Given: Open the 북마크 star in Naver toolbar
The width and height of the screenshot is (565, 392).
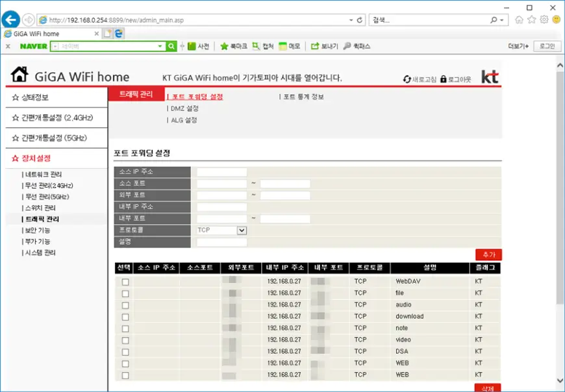Looking at the screenshot, I should coord(224,46).
